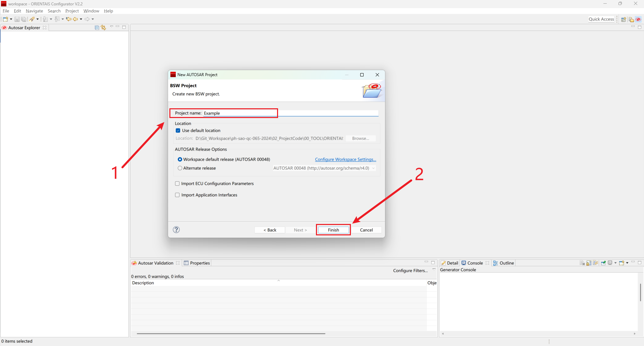Switch to the Properties tab
Viewport: 644px width, 346px height.
(x=197, y=263)
